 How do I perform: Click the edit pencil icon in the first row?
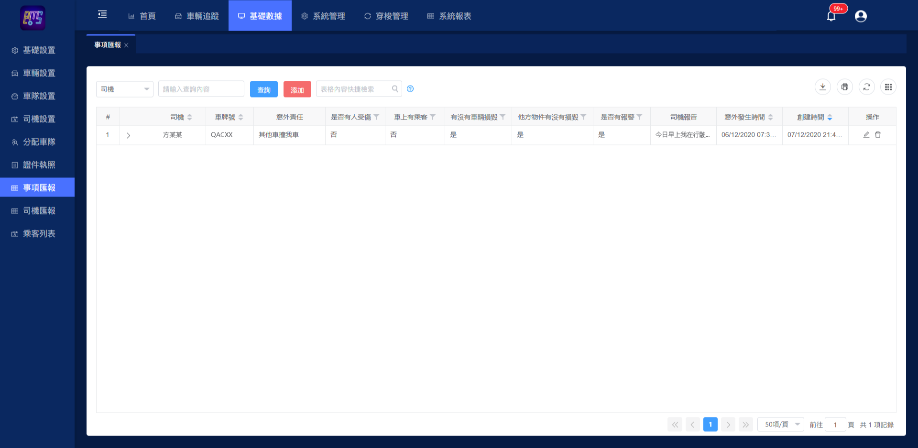tap(866, 134)
